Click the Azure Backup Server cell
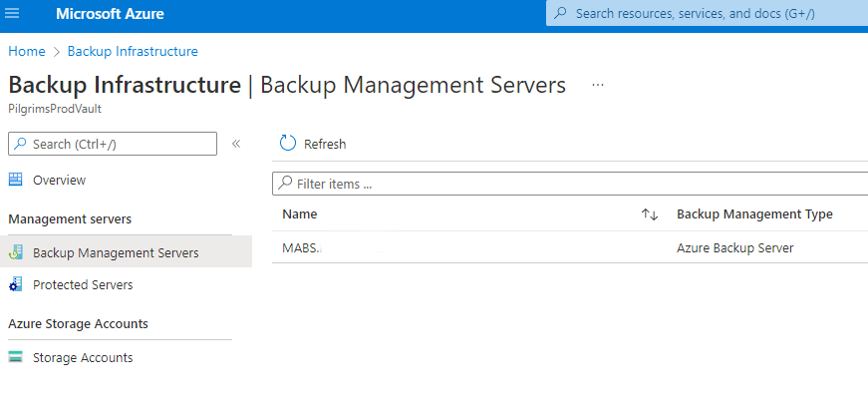This screenshot has height=417, width=868. pos(735,247)
